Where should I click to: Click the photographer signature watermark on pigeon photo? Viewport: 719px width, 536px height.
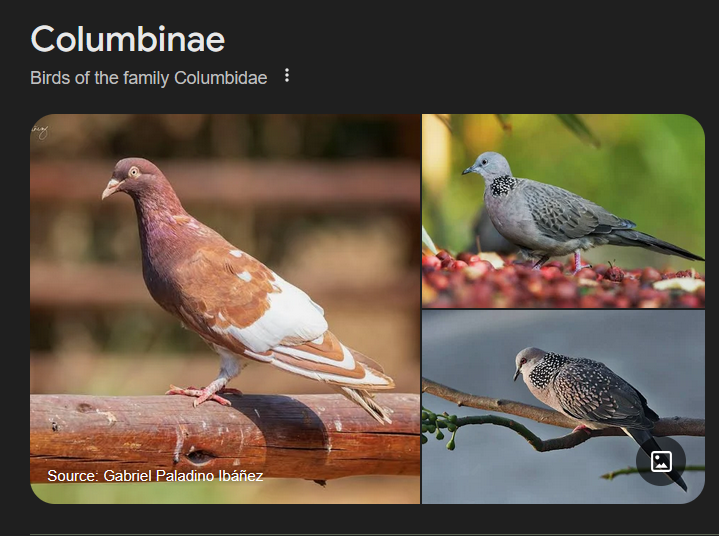[x=39, y=133]
